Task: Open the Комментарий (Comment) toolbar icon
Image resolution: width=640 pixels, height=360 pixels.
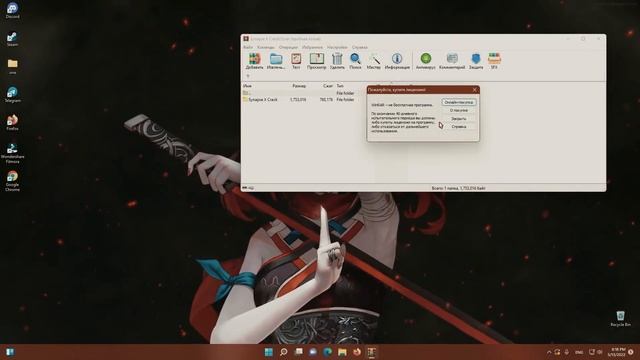Action: pos(452,61)
